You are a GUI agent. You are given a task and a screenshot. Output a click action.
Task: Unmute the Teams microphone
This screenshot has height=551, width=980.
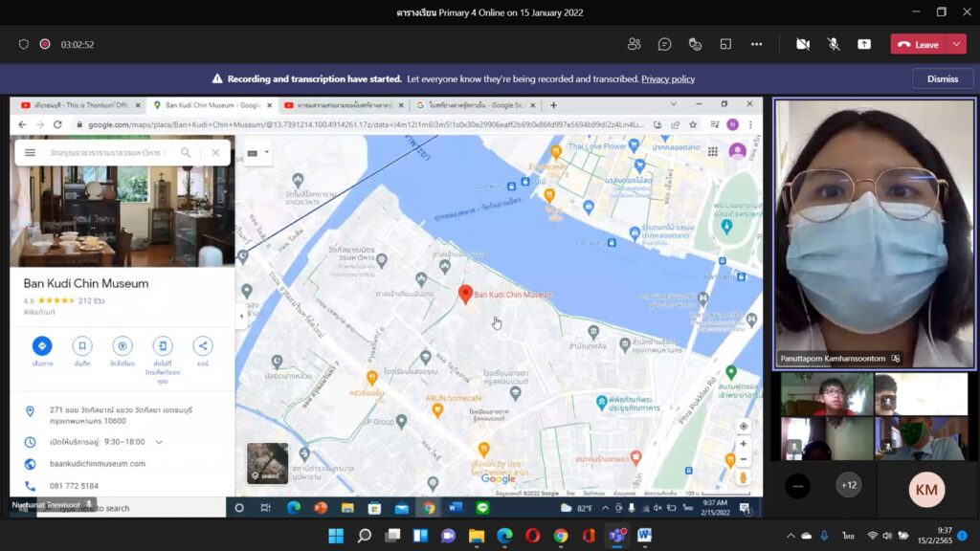(x=834, y=44)
